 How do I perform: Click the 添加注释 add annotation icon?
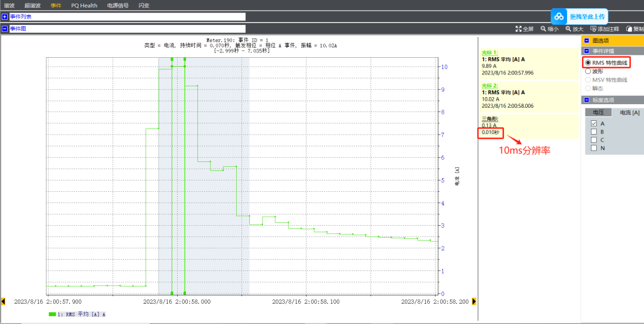(593, 29)
